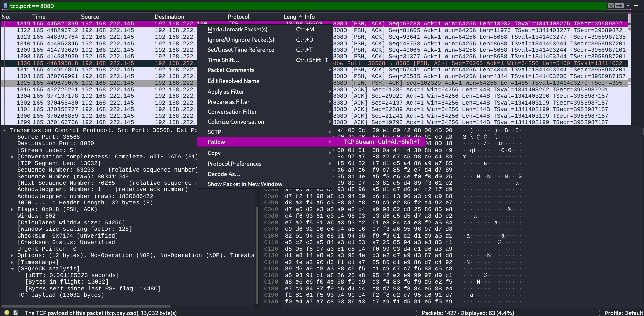
Task: Clear the display filter with X icon
Action: point(611,6)
